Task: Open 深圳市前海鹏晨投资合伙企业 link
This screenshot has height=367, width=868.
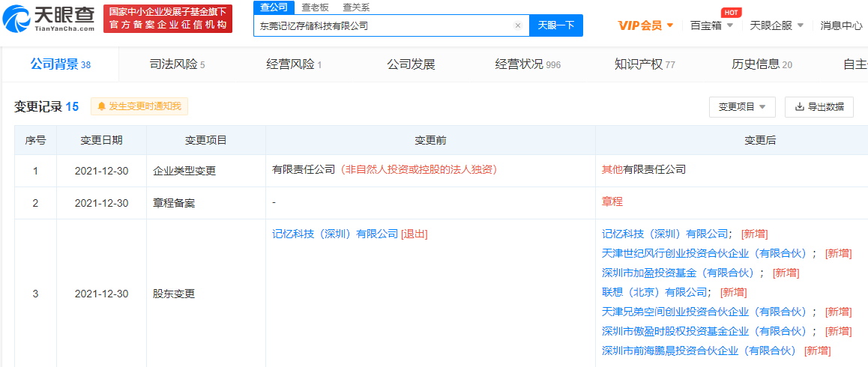Action: pos(699,351)
